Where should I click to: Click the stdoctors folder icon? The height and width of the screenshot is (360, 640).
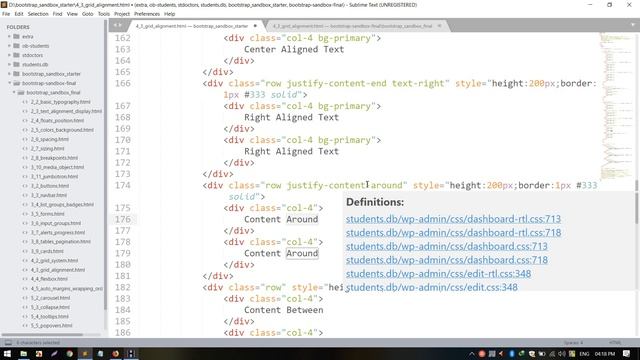pos(16,55)
